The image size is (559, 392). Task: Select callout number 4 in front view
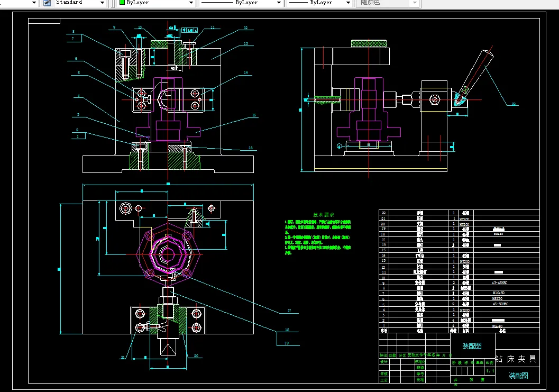pyautogui.click(x=78, y=96)
